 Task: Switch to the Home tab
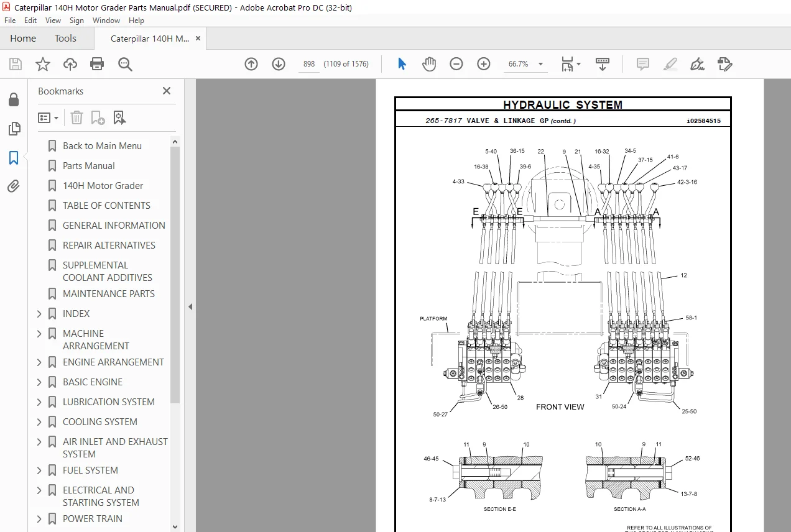click(23, 39)
